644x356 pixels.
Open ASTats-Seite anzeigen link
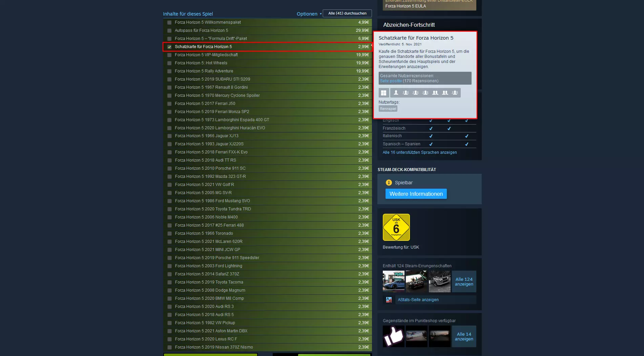(x=418, y=300)
